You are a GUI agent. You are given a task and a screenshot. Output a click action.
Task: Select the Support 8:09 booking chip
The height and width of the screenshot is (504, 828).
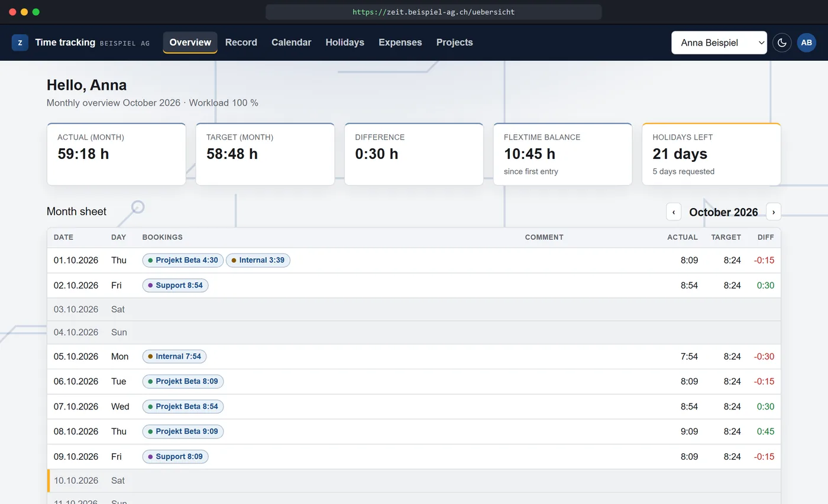coord(175,457)
